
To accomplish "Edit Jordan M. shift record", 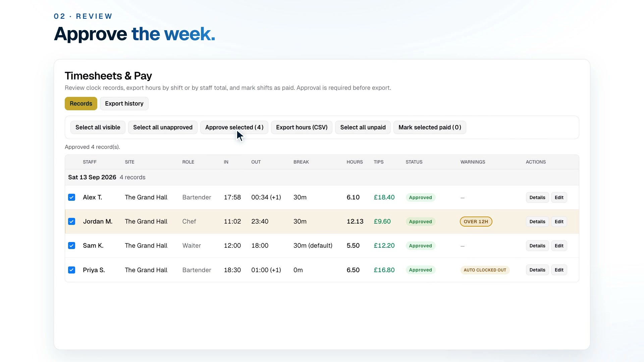I will tap(559, 222).
